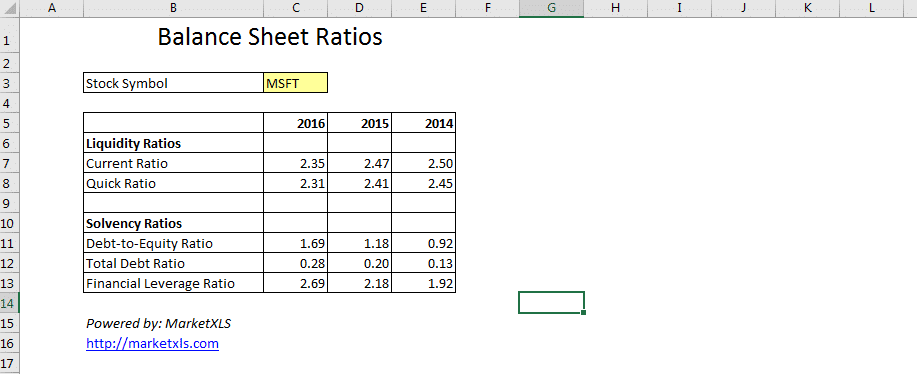Select Financial Leverage 2014 value 1.92
This screenshot has height=374, width=917.
click(x=423, y=283)
